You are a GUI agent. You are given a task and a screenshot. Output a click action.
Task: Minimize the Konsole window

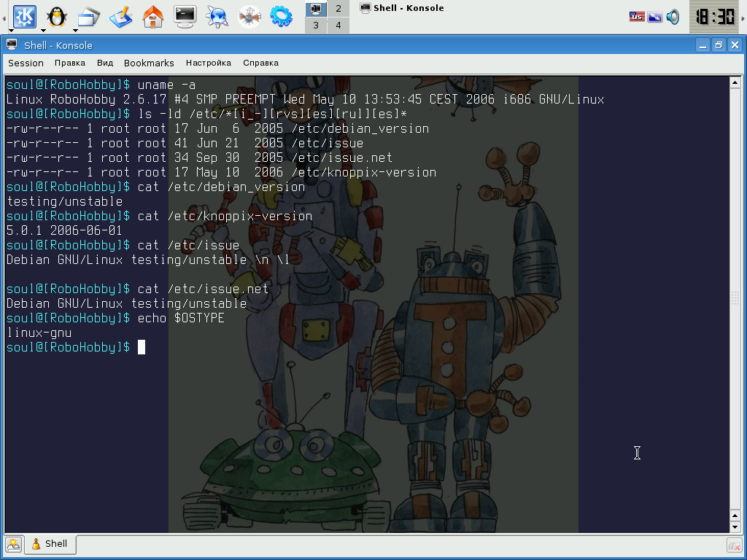703,45
